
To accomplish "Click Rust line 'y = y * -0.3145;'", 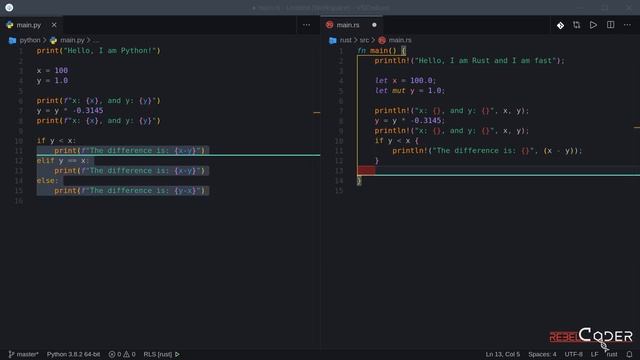I will [x=410, y=120].
